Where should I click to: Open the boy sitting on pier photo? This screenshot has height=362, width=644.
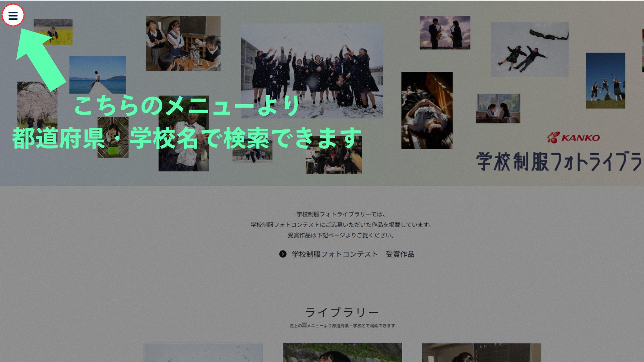coord(98,75)
